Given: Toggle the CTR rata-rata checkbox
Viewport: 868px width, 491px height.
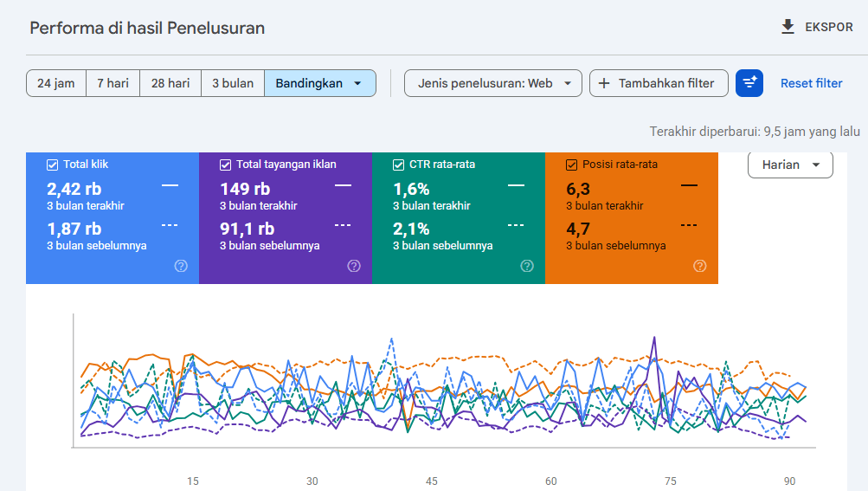Looking at the screenshot, I should click(398, 165).
